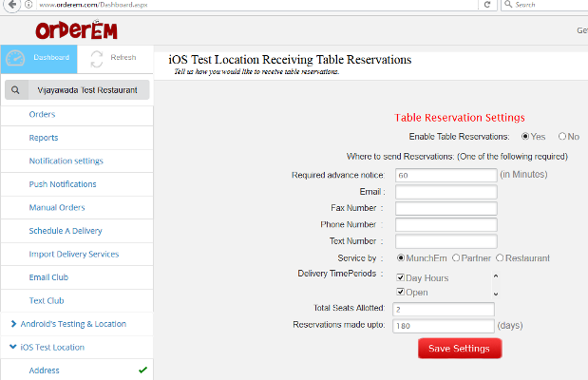Toggle the Day Hours checkbox

401,277
